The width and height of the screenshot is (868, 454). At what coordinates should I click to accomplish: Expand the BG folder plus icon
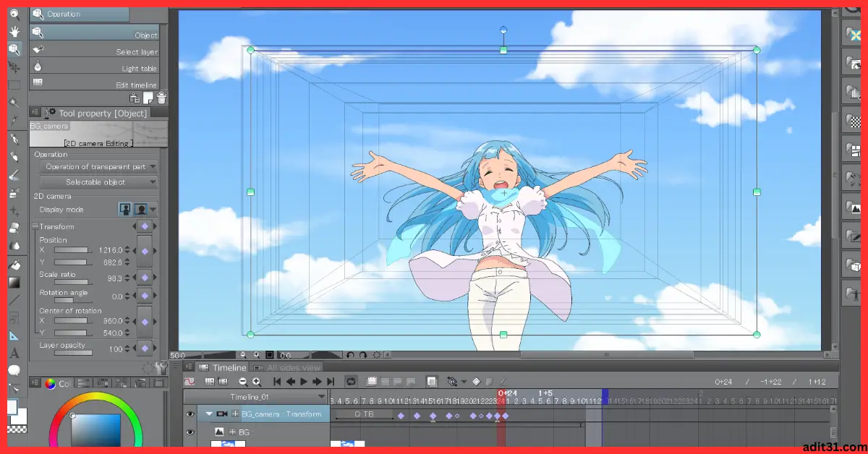tap(232, 432)
